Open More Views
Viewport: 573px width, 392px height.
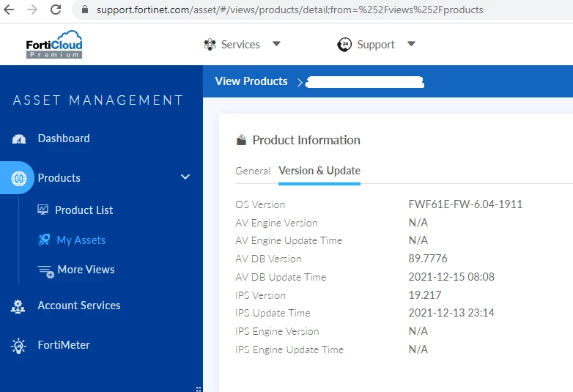[86, 269]
